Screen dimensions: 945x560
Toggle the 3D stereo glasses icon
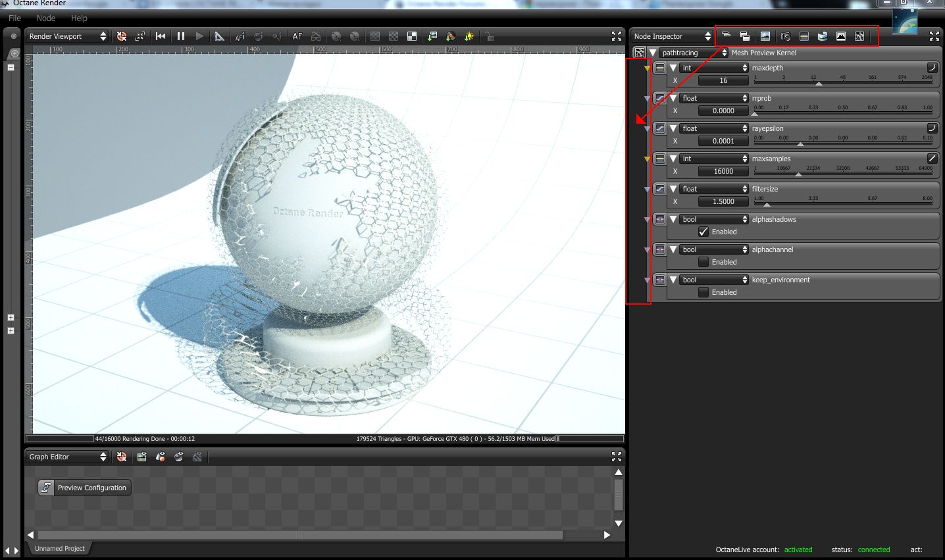pos(317,36)
